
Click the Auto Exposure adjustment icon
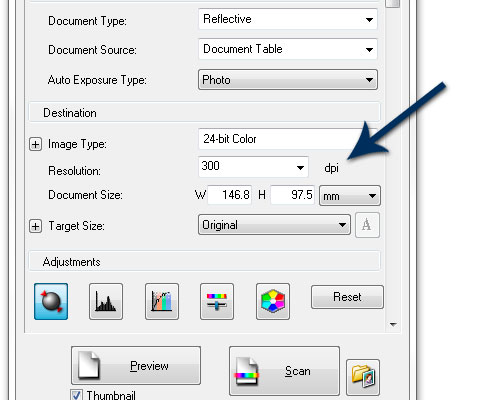(51, 301)
